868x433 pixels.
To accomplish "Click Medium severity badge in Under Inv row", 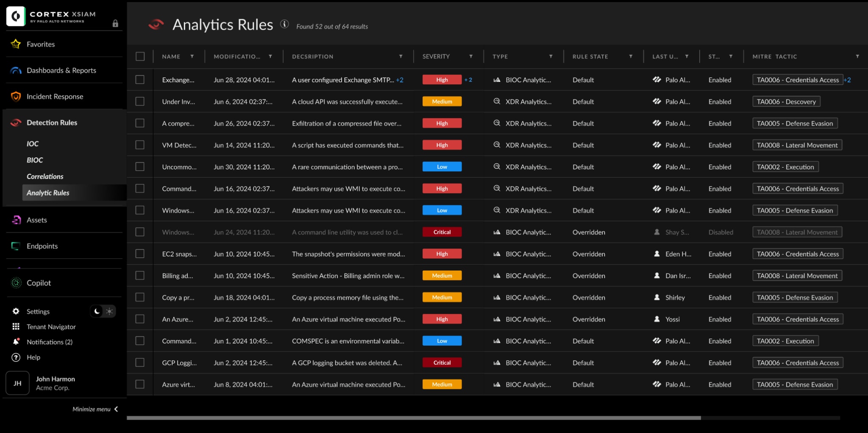I will tap(442, 101).
